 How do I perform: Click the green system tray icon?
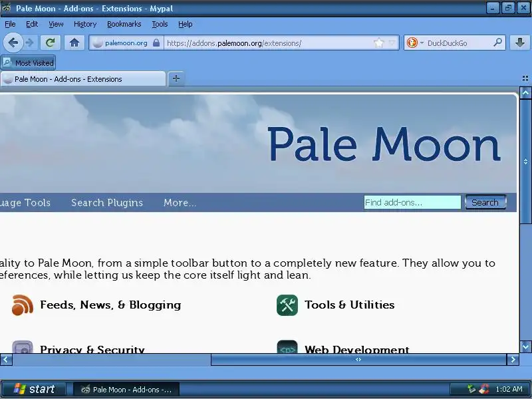(471, 389)
